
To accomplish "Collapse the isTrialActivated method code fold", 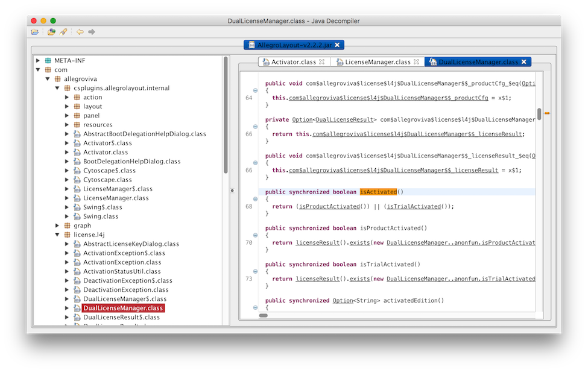I will point(255,271).
